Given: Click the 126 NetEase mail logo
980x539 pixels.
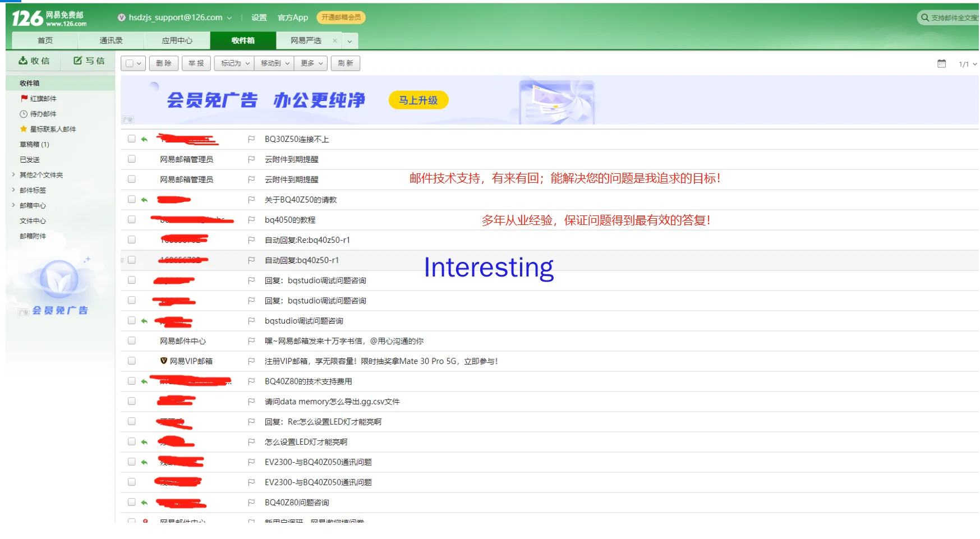Looking at the screenshot, I should [49, 18].
